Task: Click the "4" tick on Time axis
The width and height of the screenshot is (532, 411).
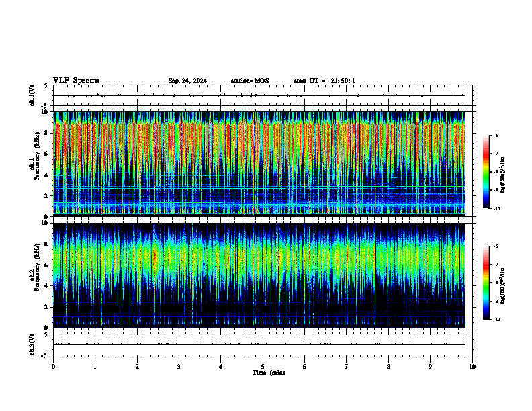Action: (x=221, y=367)
